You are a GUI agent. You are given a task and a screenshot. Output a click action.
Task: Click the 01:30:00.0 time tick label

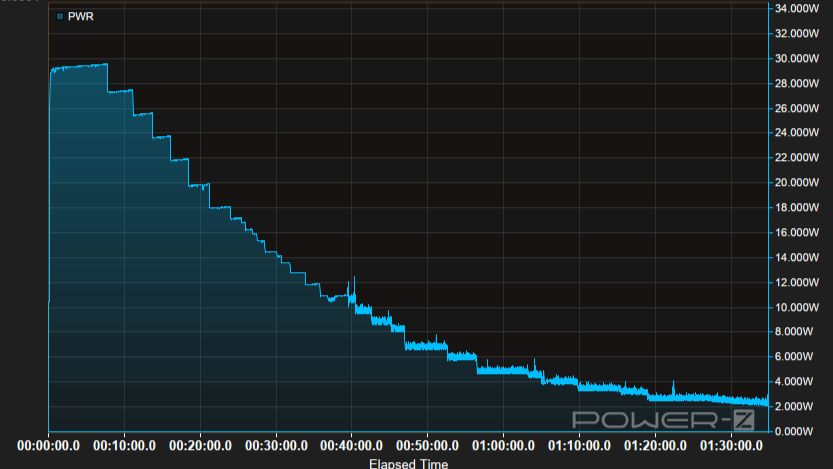click(x=731, y=446)
